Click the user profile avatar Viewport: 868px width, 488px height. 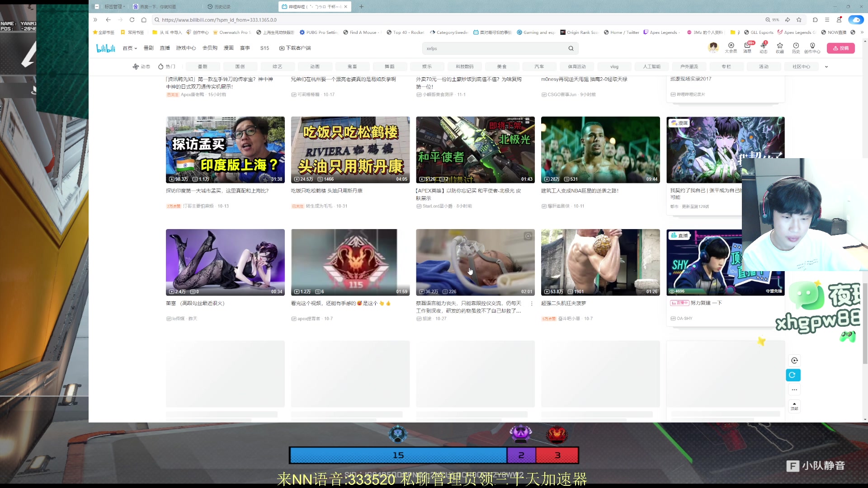(x=713, y=47)
